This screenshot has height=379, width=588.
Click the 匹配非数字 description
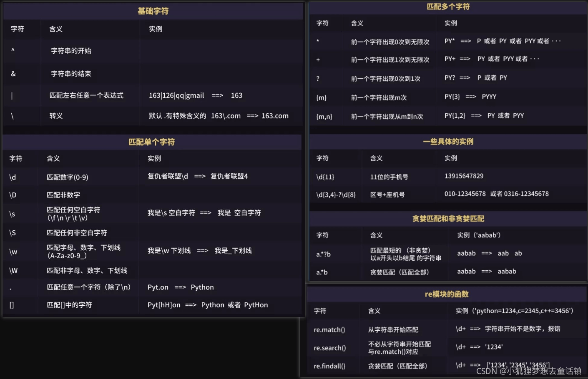coord(63,195)
